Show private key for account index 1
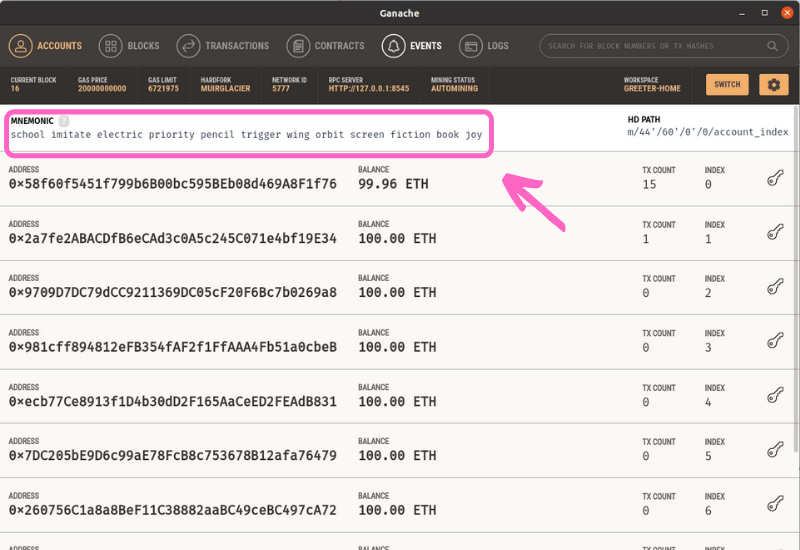This screenshot has width=800, height=550. [775, 233]
